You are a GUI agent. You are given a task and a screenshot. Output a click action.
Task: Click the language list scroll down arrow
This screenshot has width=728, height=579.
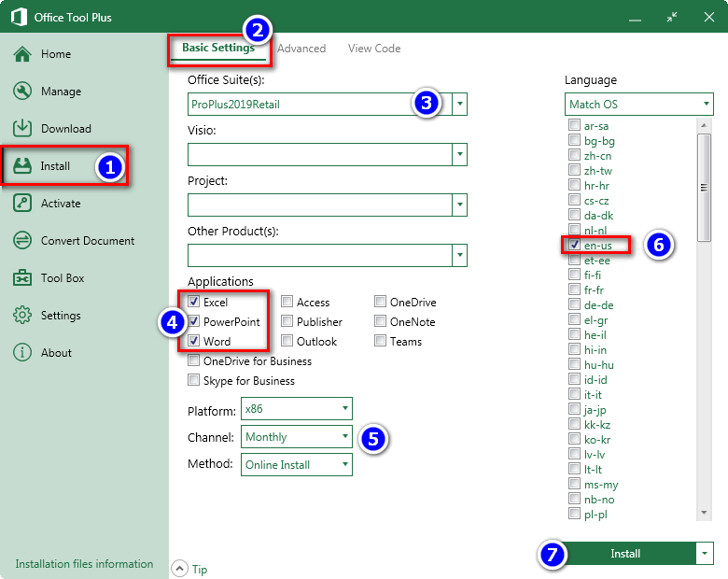[704, 513]
